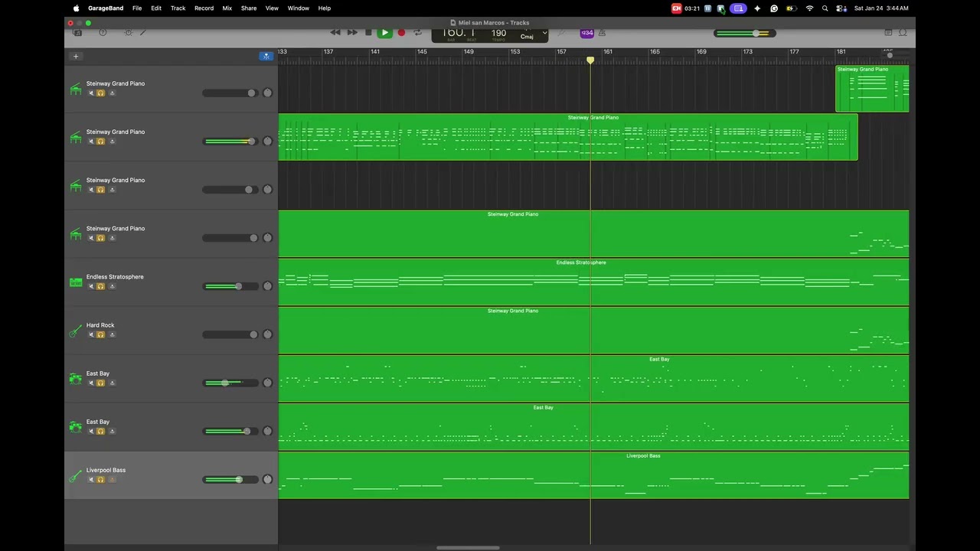Select the Hard Rock track name
The height and width of the screenshot is (551, 980).
coord(100,325)
